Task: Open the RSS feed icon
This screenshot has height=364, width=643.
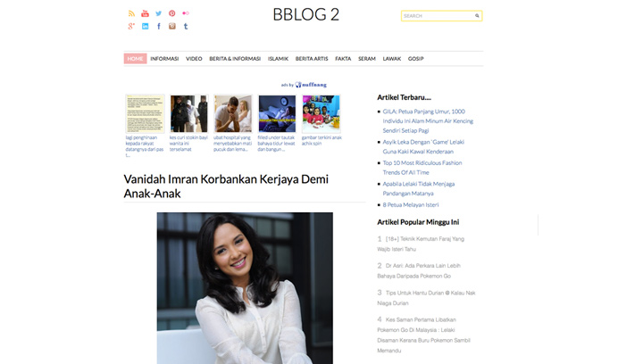Action: 131,13
